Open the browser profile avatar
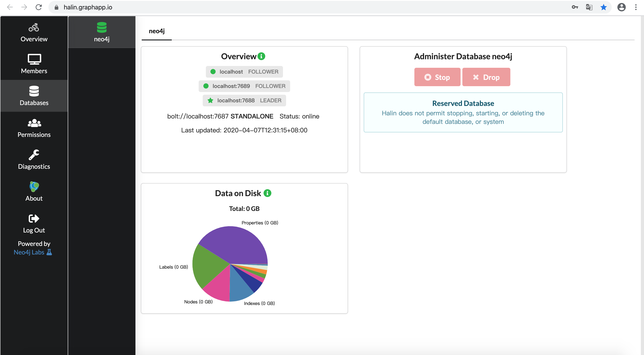The height and width of the screenshot is (355, 644). (622, 7)
